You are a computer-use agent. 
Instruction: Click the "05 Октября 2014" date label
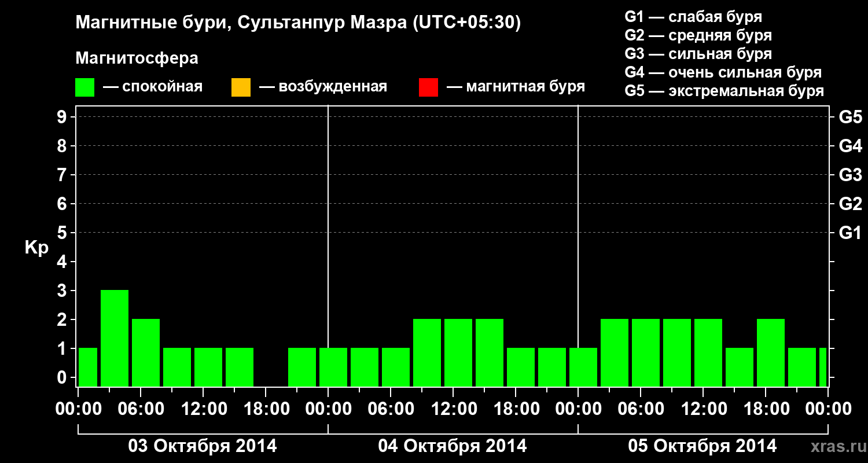click(703, 446)
